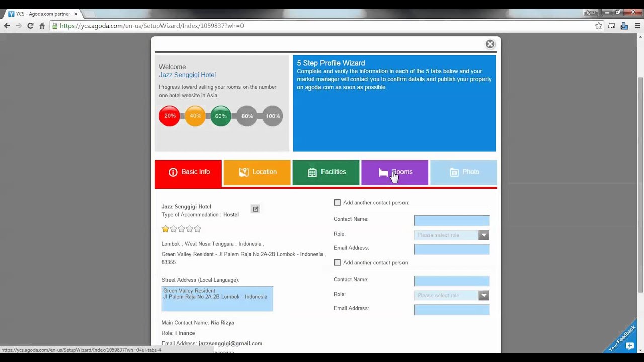Screen dimensions: 644x362
Task: Click the Jazz Senggigi Hotel welcome link
Action: tap(187, 75)
